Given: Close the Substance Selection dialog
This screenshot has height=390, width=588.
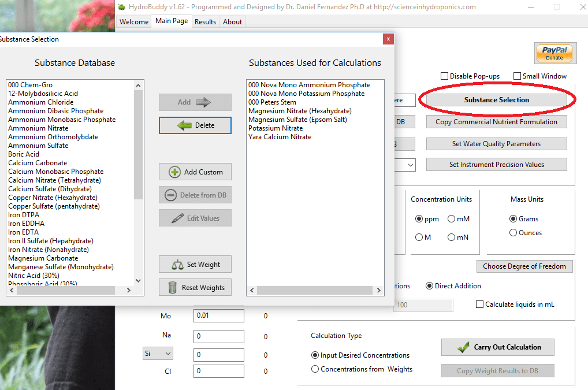Looking at the screenshot, I should tap(388, 39).
